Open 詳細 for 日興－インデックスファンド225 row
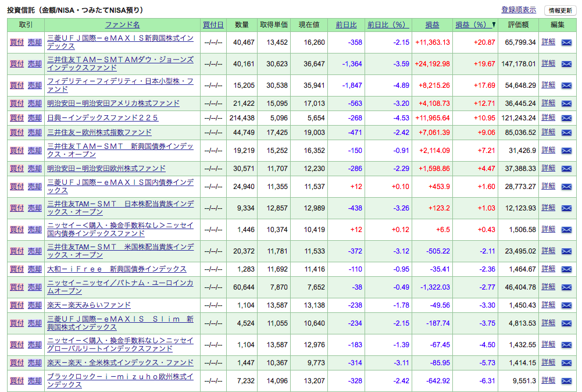Image resolution: width=582 pixels, height=392 pixels. (x=548, y=117)
